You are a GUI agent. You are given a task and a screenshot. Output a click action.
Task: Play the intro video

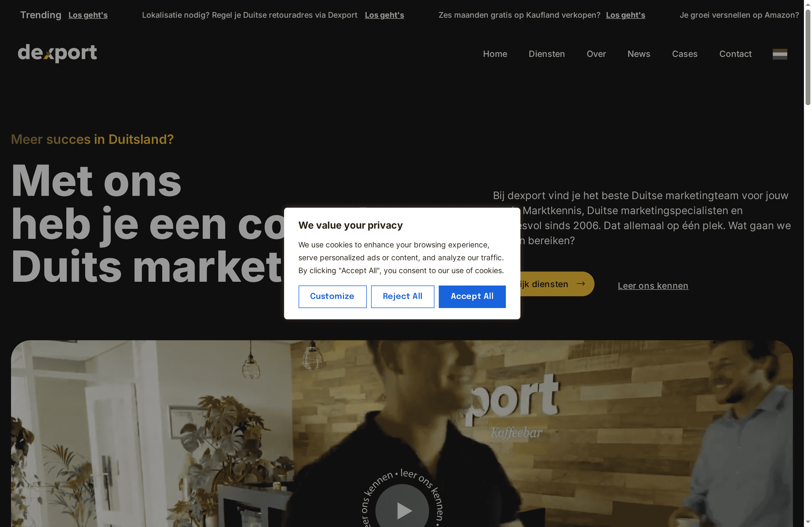[x=402, y=510]
